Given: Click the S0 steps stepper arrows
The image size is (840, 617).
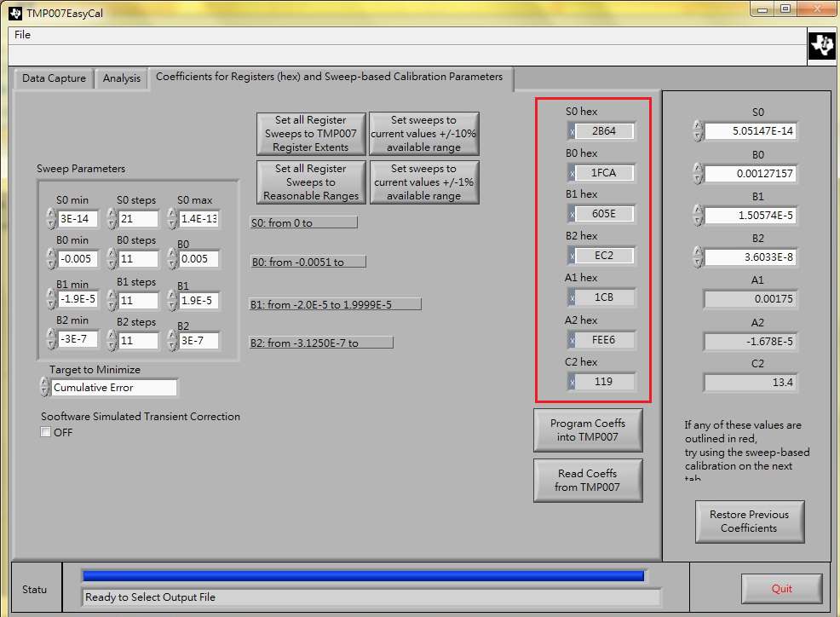Looking at the screenshot, I should tap(112, 219).
